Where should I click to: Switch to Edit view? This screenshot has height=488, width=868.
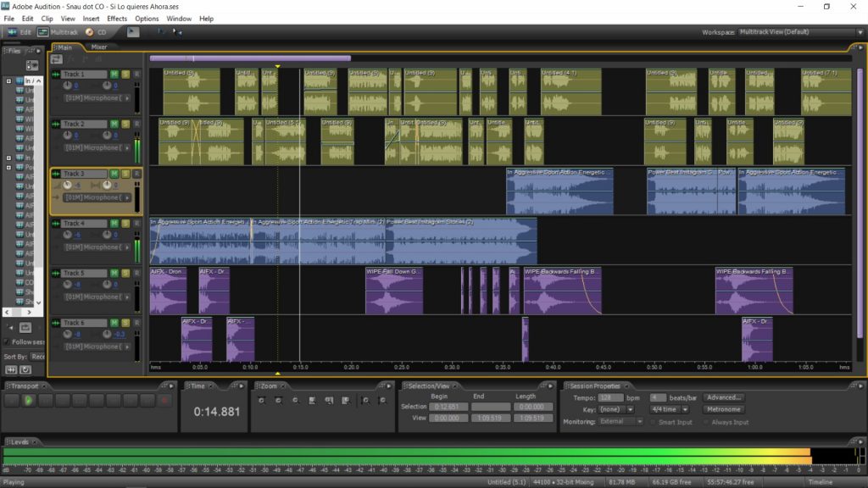tap(18, 32)
